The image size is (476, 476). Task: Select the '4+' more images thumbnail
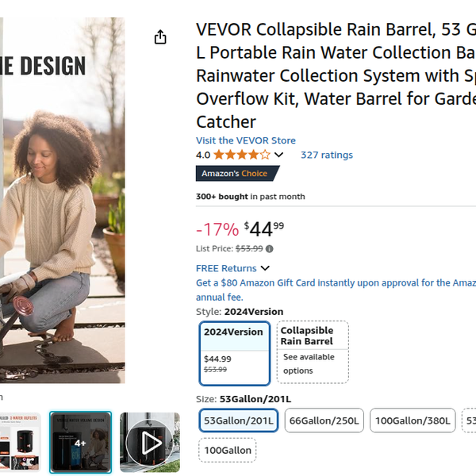[81, 443]
